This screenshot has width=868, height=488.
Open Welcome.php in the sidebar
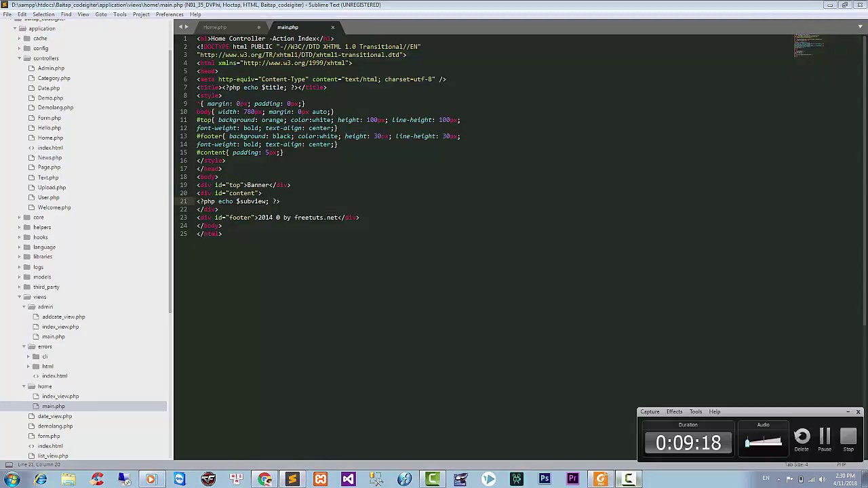coord(54,207)
